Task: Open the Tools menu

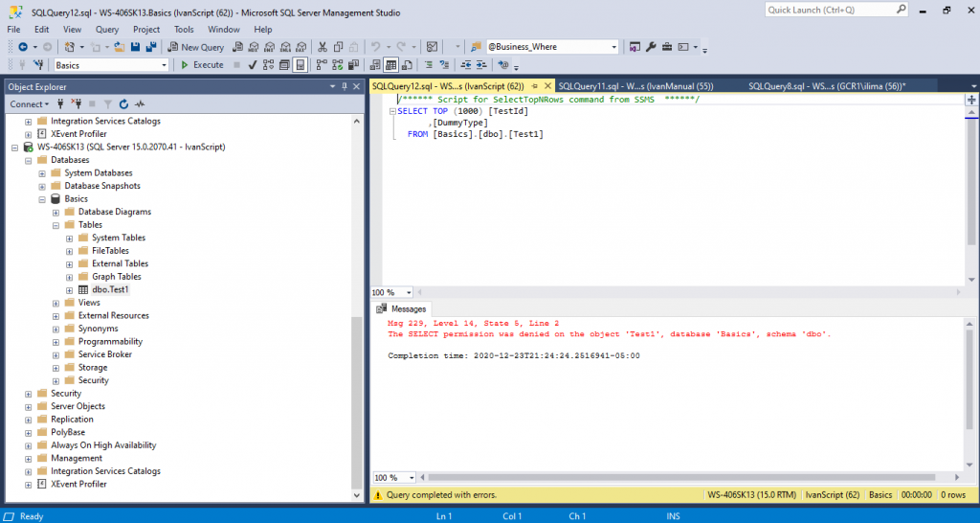Action: click(184, 30)
